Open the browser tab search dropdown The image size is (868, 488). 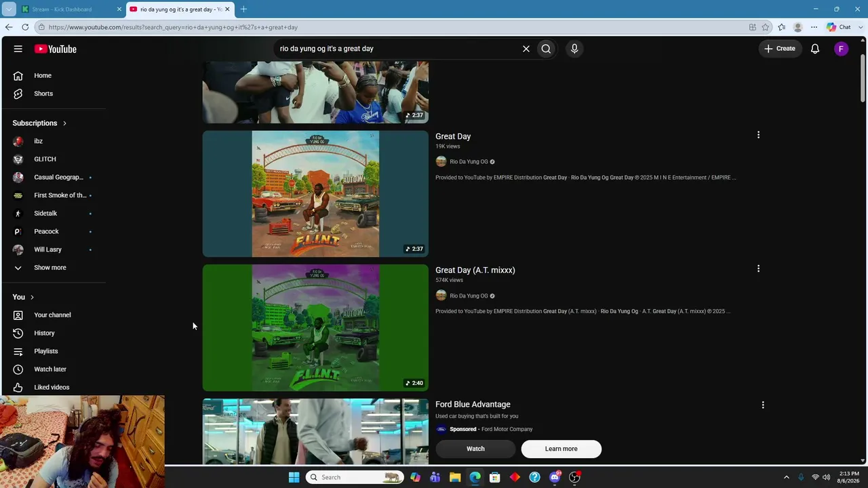9,9
